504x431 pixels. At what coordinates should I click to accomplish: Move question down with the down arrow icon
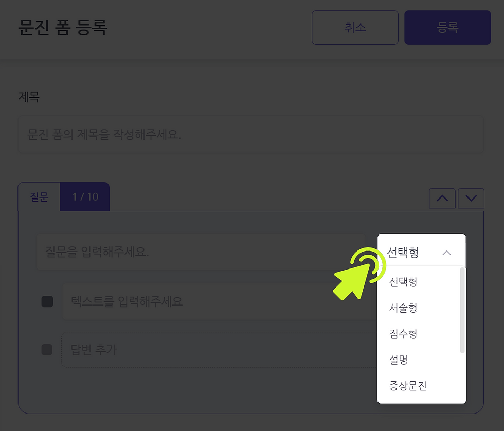[471, 199]
